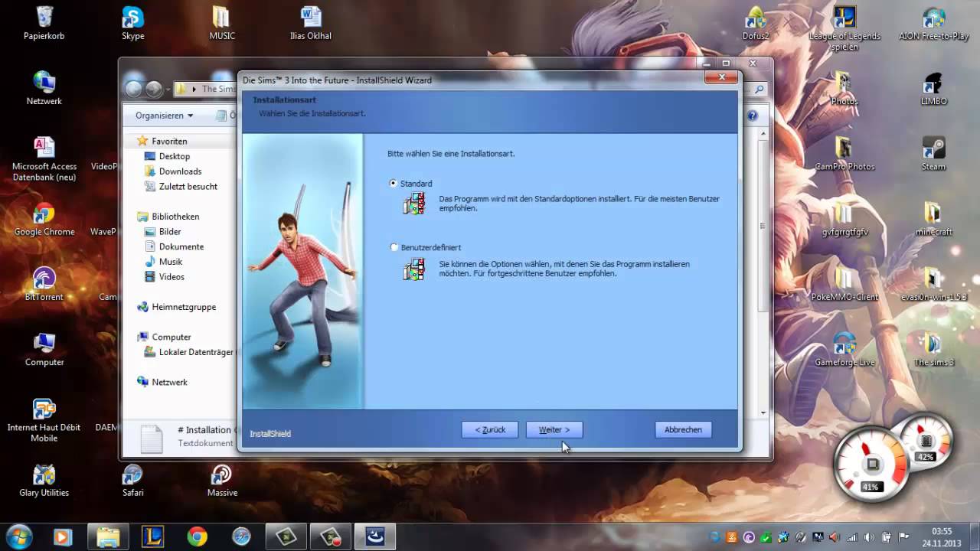Click the Benutzerdefiniert installation type icon
The height and width of the screenshot is (551, 980).
coord(414,269)
